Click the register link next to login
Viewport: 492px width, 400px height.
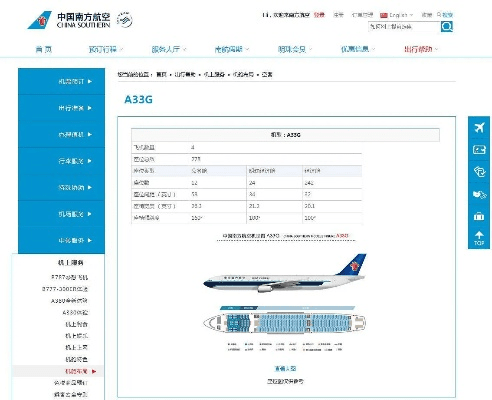338,15
